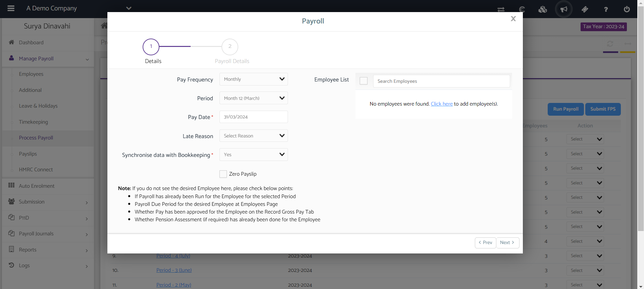Click the 'Click here' add employee link
The image size is (644, 289).
(442, 104)
